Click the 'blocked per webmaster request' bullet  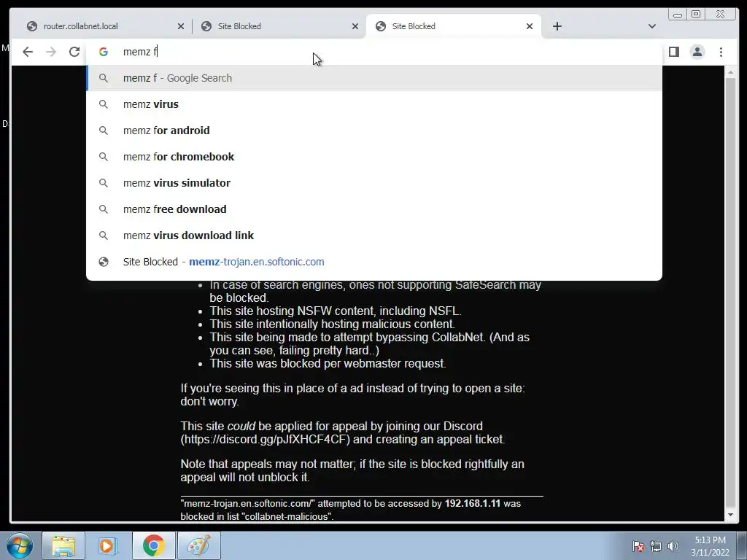328,363
